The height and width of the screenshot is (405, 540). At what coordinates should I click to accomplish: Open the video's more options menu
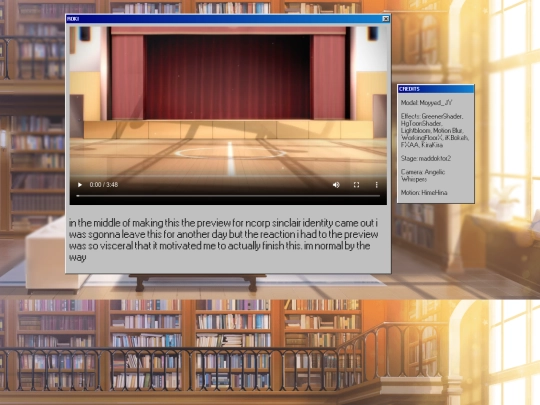click(x=376, y=185)
